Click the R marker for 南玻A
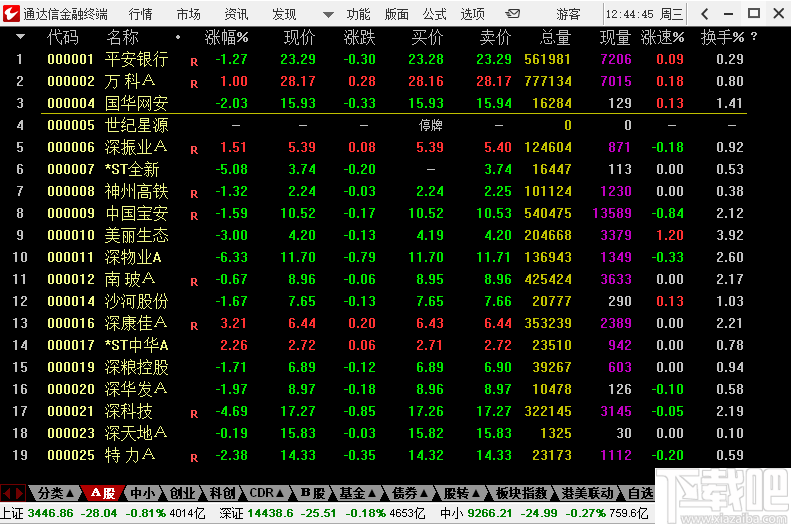Viewport: 791px width, 524px height. 194,282
